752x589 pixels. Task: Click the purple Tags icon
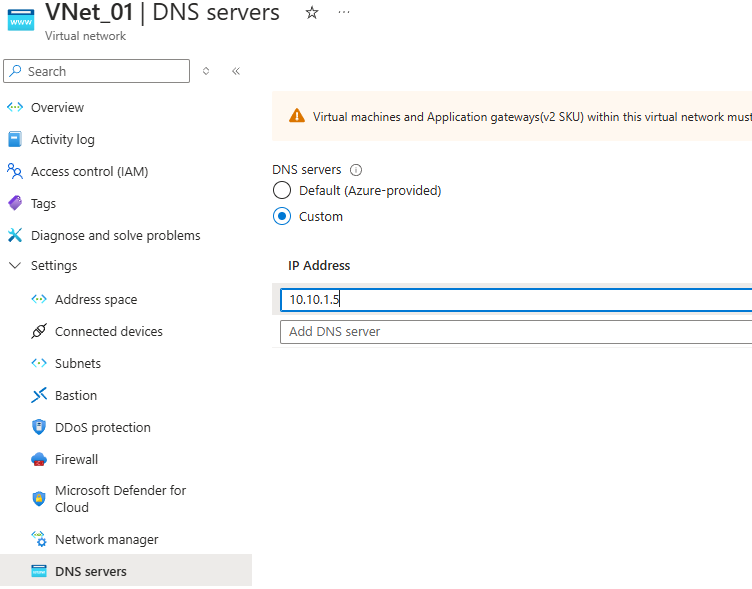pyautogui.click(x=15, y=203)
